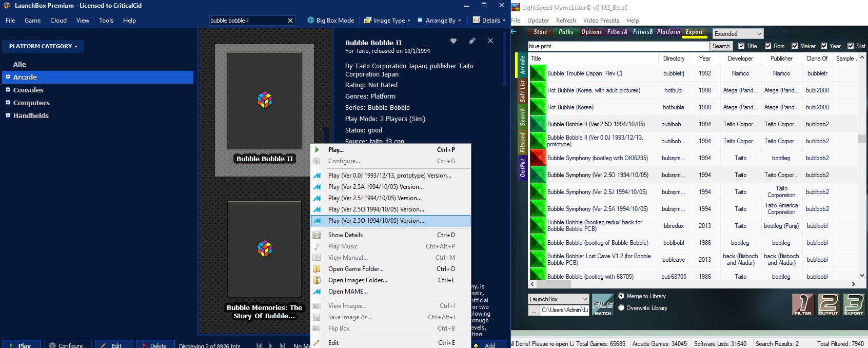The height and width of the screenshot is (348, 868).
Task: Open the LaunchBox frontend combo box
Action: (558, 299)
